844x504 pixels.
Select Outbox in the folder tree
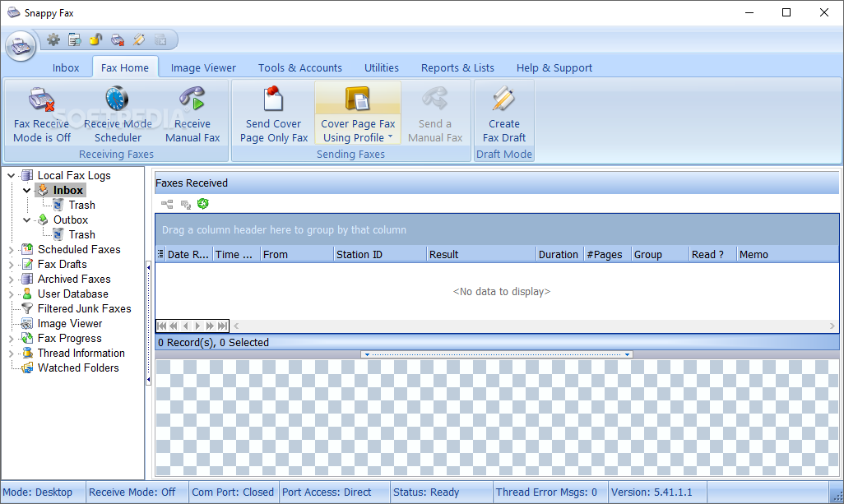[x=71, y=220]
